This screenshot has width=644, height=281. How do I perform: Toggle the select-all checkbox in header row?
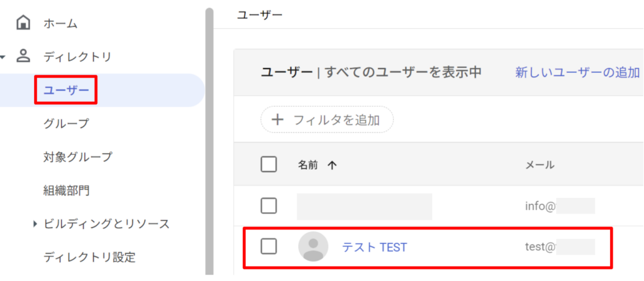tap(269, 165)
